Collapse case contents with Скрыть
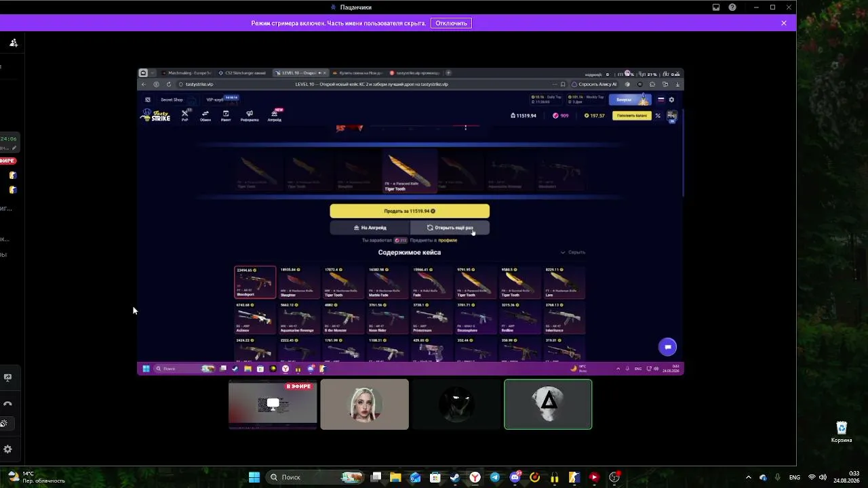The width and height of the screenshot is (868, 488). pos(573,252)
